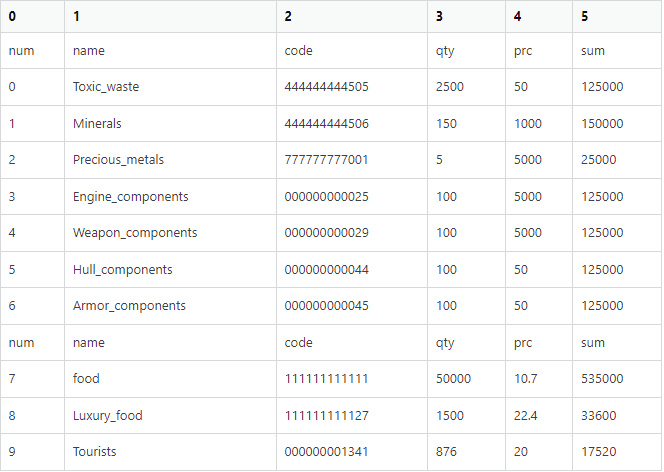Click code value 111111111127
The height and width of the screenshot is (472, 664).
tap(326, 416)
